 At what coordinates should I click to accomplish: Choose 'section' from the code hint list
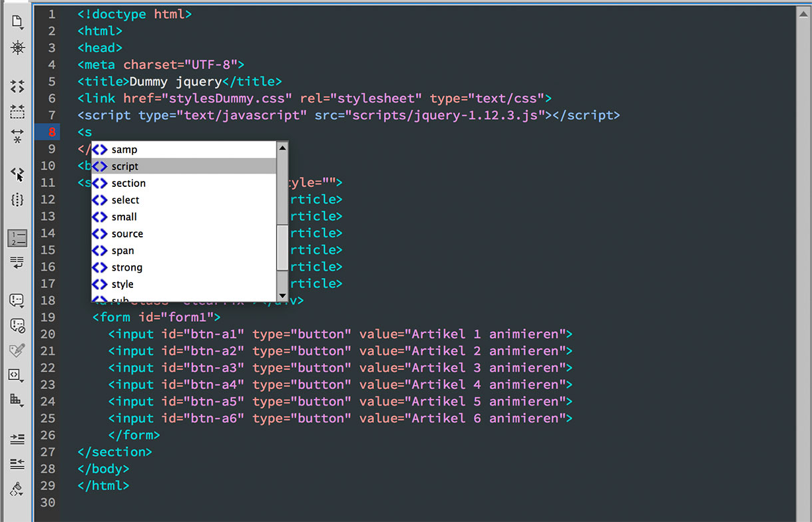click(x=184, y=183)
